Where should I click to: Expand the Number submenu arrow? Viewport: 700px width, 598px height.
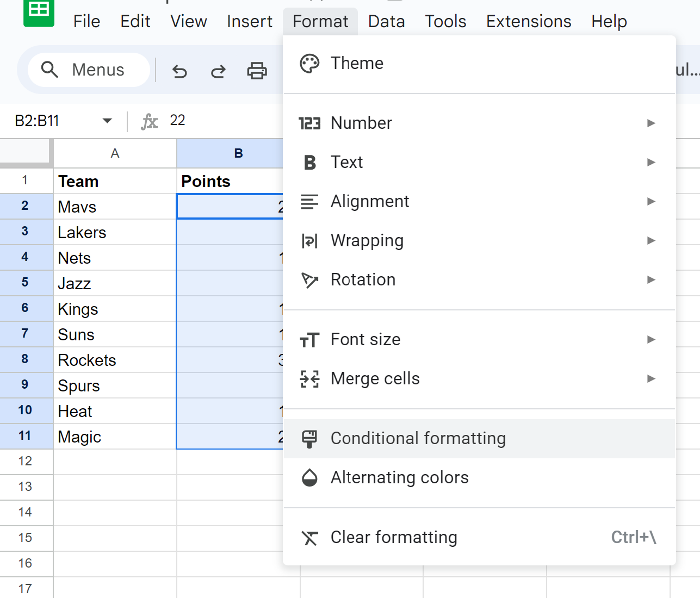(x=651, y=123)
